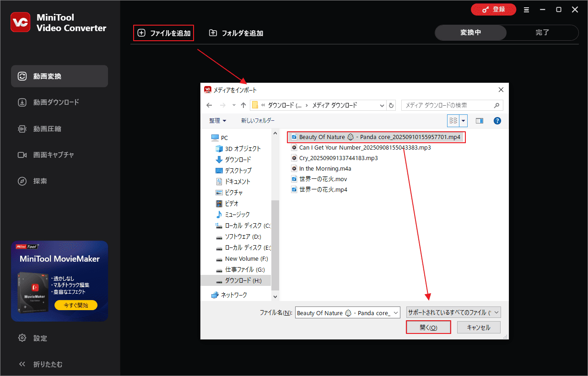588x376 pixels.
Task: Select デスクトップ in the tree
Action: point(234,171)
